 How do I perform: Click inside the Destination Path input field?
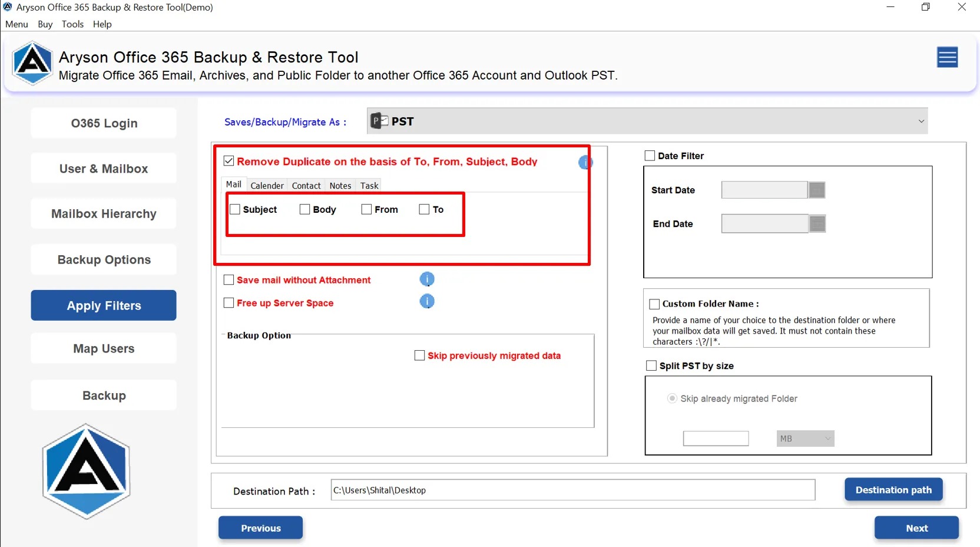pos(571,490)
